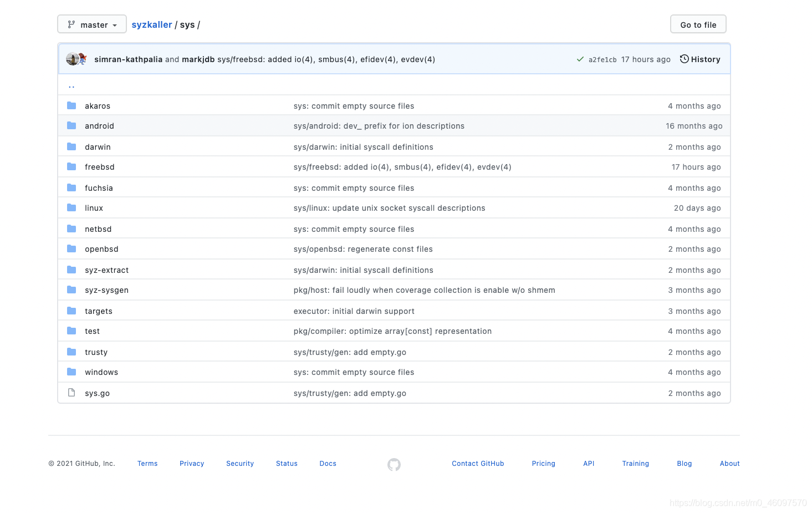Open the Training footer link
Viewport: 812px width, 513px height.
tap(635, 464)
